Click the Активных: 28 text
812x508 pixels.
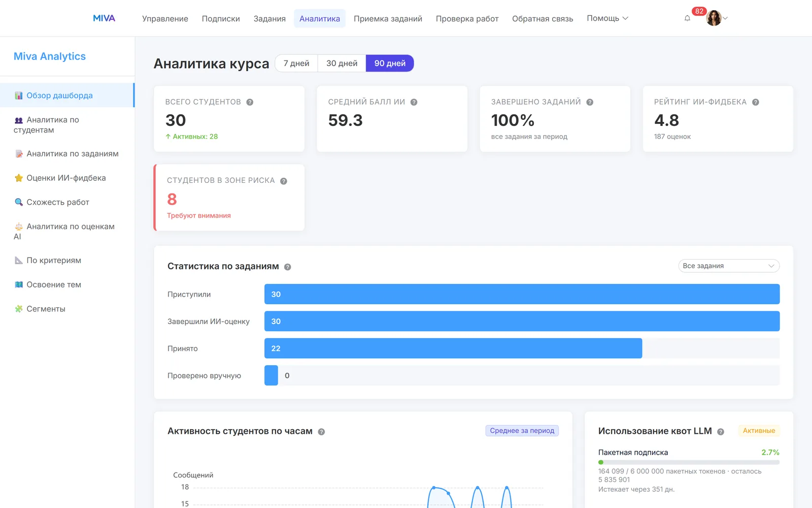[192, 137]
